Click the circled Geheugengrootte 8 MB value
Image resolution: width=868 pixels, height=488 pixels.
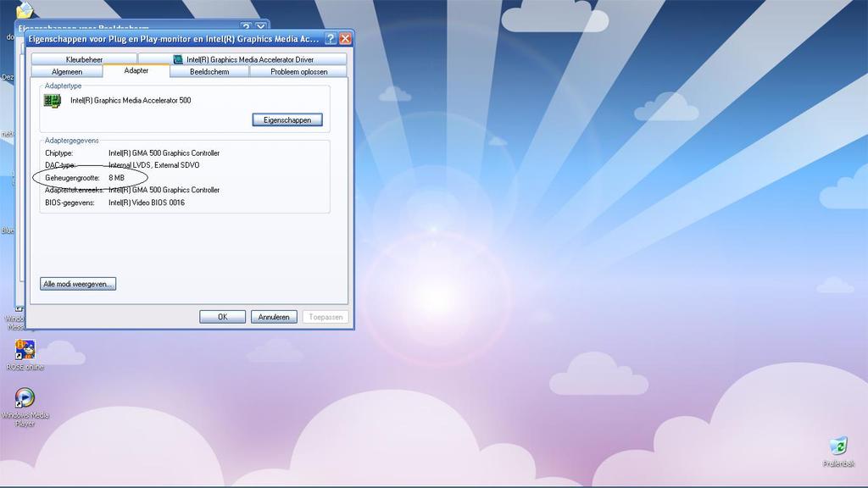pyautogui.click(x=116, y=178)
